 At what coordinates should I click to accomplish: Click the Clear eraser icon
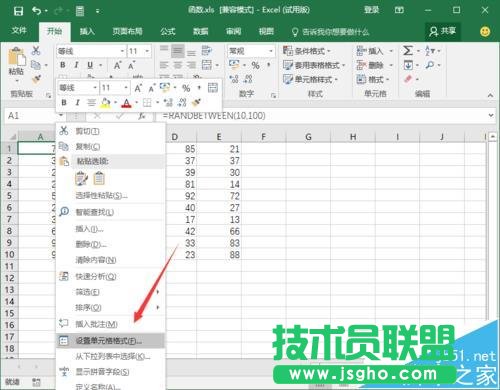[408, 79]
